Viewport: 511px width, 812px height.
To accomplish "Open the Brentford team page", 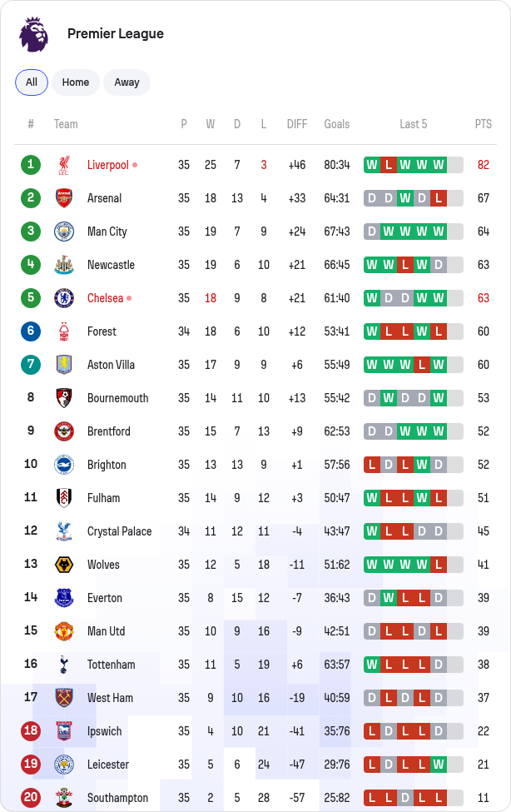I will tap(109, 431).
